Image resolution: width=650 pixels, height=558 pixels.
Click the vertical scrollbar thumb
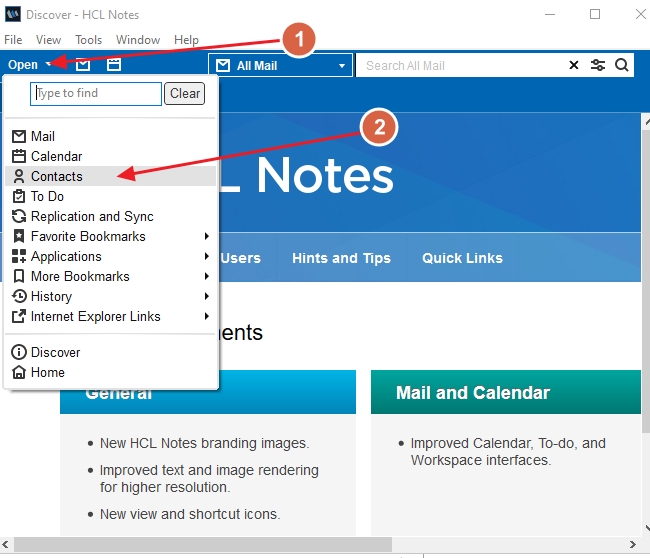(646, 281)
